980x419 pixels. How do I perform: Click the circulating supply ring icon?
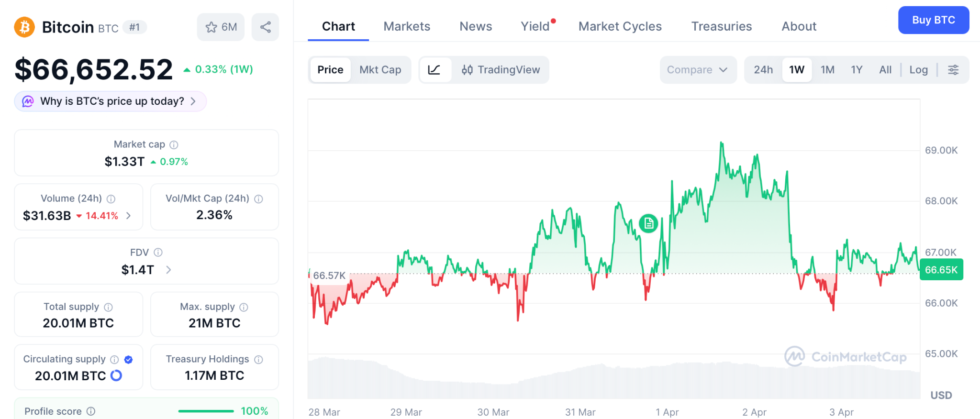tap(116, 376)
